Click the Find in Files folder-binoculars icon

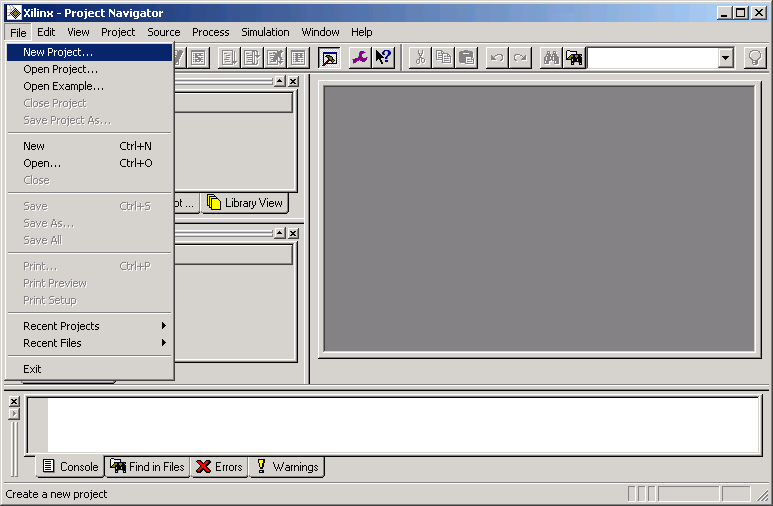574,58
